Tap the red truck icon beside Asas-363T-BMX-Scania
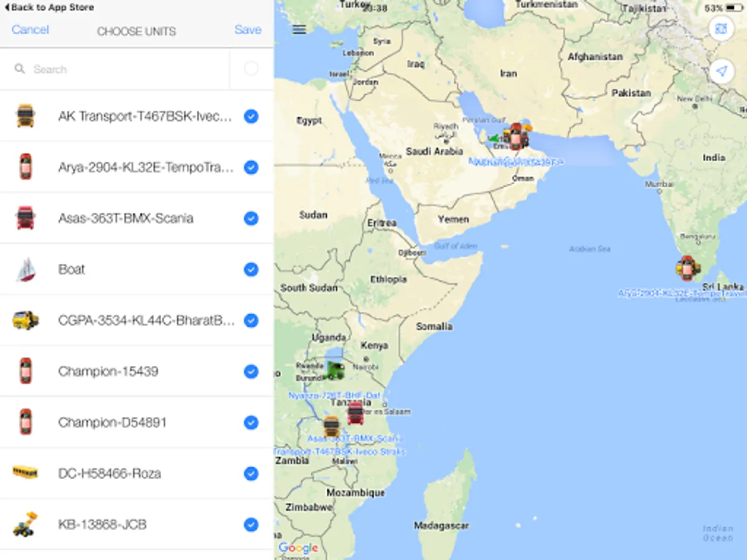Viewport: 747px width, 560px height. click(x=26, y=218)
